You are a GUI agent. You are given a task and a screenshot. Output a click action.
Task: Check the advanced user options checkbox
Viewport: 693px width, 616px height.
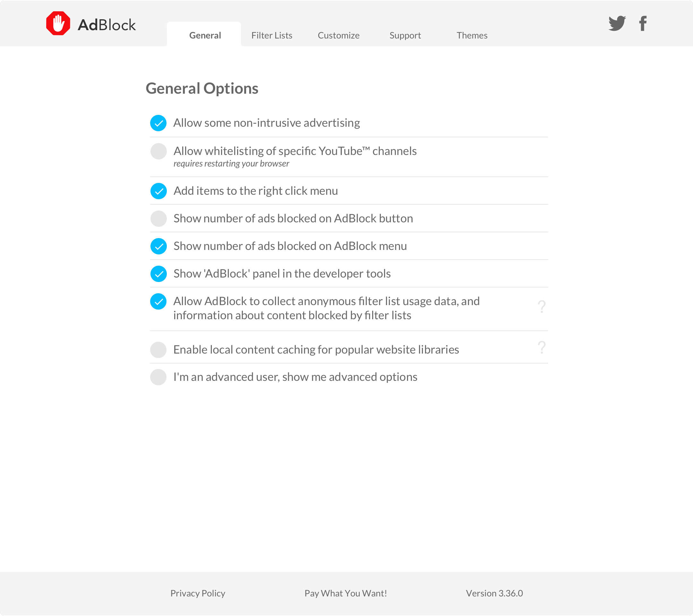pyautogui.click(x=158, y=377)
